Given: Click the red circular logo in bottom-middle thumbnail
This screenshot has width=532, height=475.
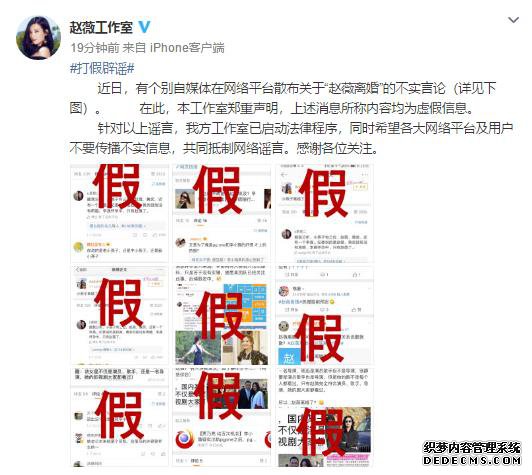Looking at the screenshot, I should [185, 438].
